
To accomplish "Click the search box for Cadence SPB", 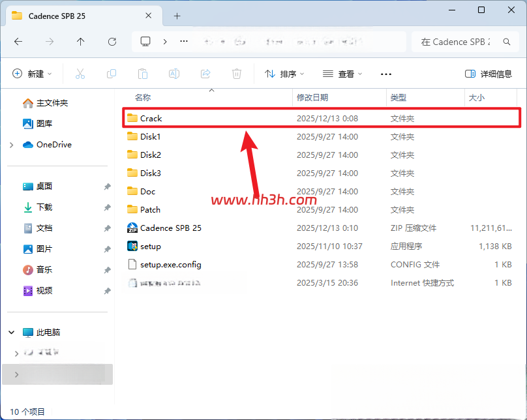I will point(465,42).
